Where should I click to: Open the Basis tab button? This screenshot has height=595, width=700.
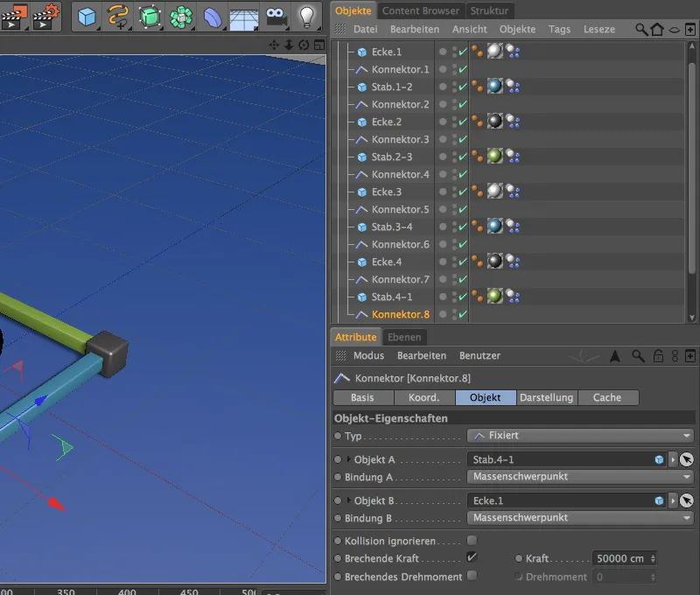click(362, 397)
